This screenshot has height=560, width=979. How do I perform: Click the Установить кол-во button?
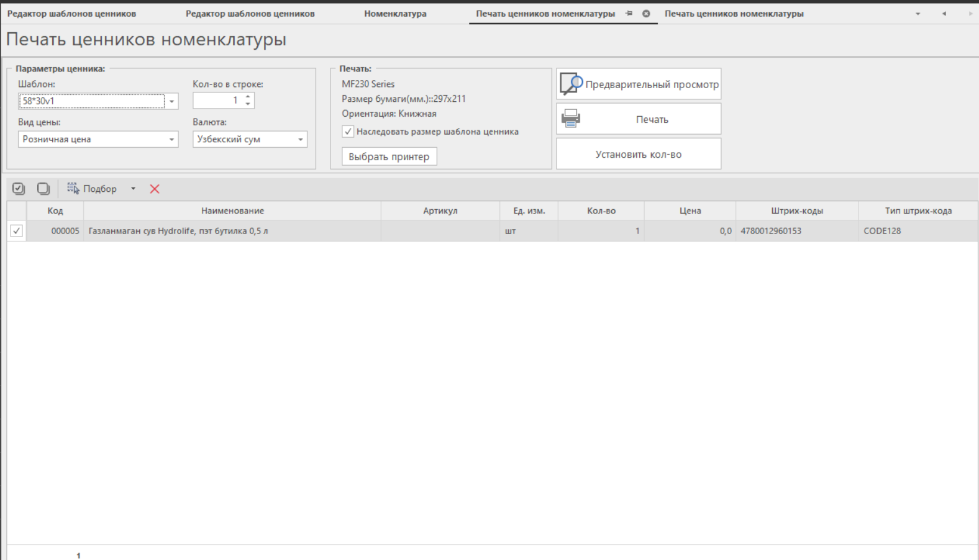(x=638, y=154)
